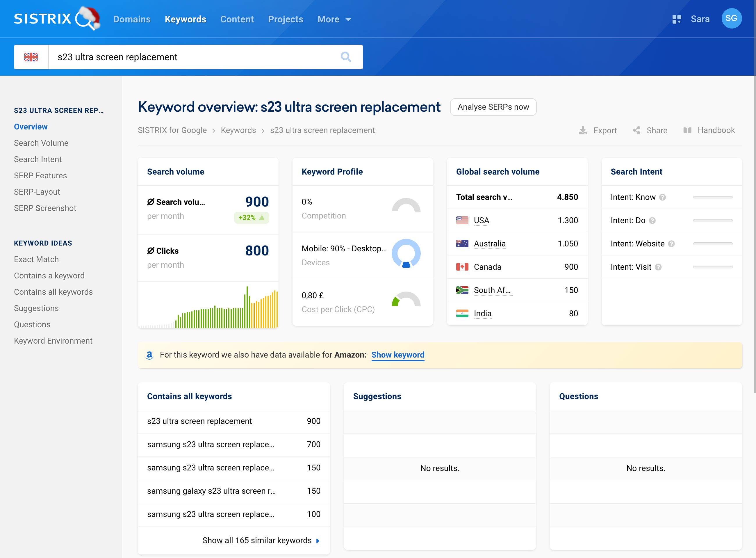Open the apps grid icon near Sara
Screen dimensions: 756x558
(676, 19)
